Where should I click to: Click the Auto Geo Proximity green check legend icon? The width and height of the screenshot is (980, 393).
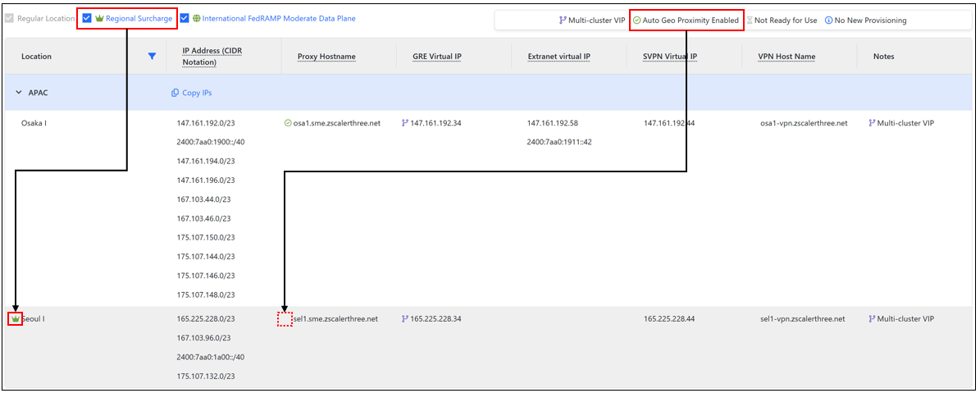tap(637, 21)
